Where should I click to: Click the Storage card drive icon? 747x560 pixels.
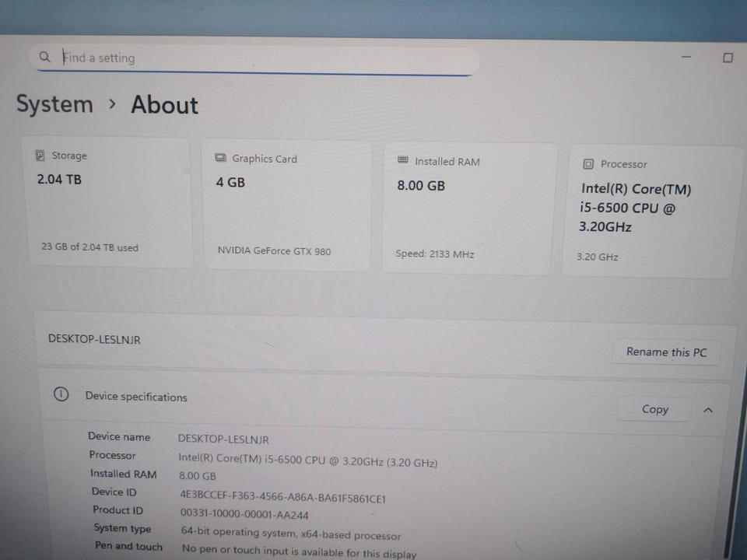[x=40, y=156]
